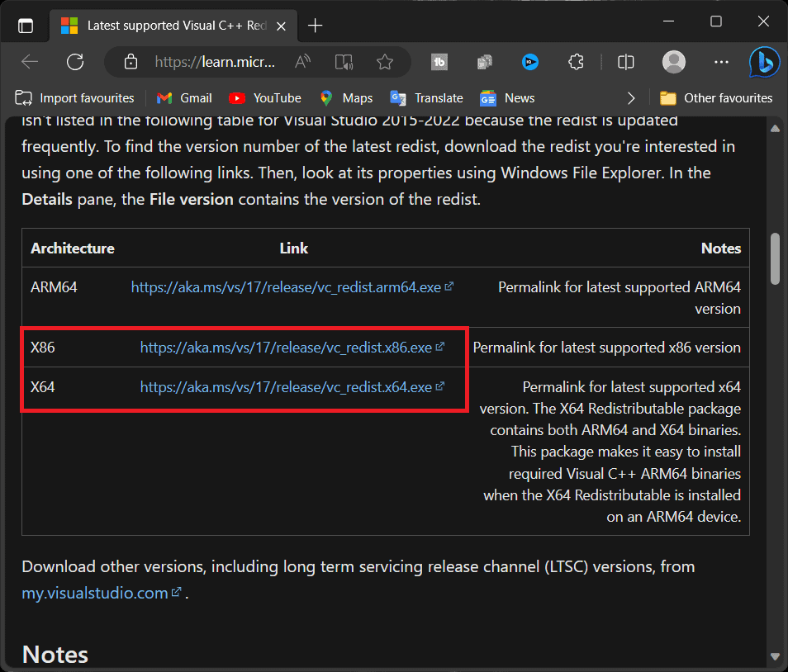Open the tab actions menu icon

[x=26, y=26]
